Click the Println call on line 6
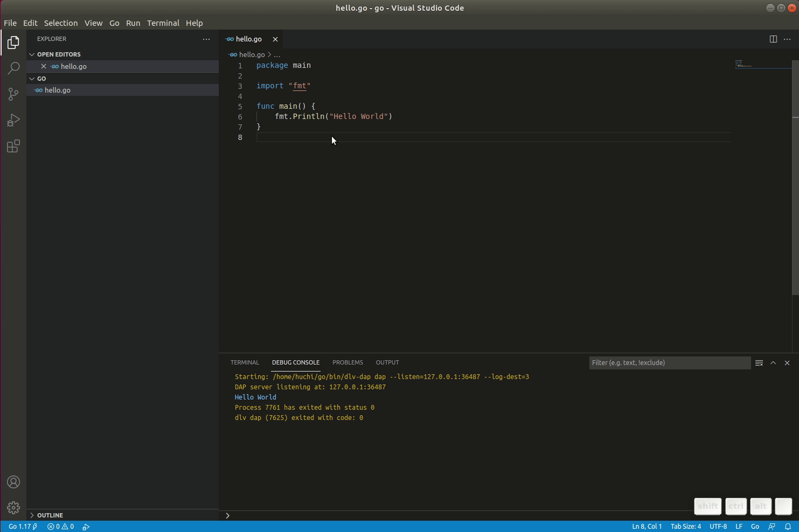Image resolution: width=799 pixels, height=532 pixels. click(309, 117)
